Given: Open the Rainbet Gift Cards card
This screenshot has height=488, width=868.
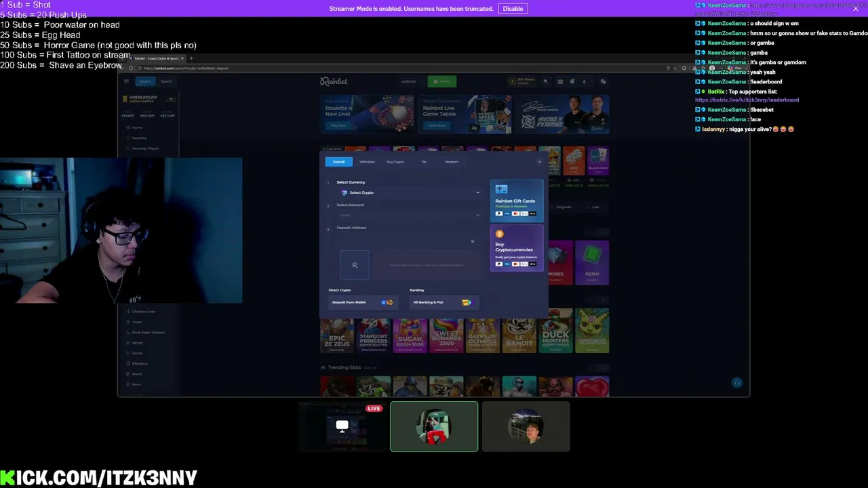Looking at the screenshot, I should [x=517, y=201].
